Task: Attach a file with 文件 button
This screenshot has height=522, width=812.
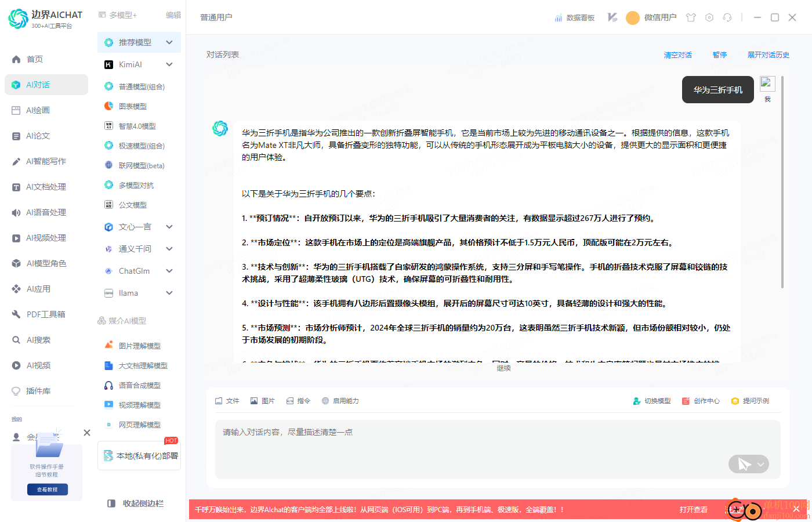Action: point(227,401)
